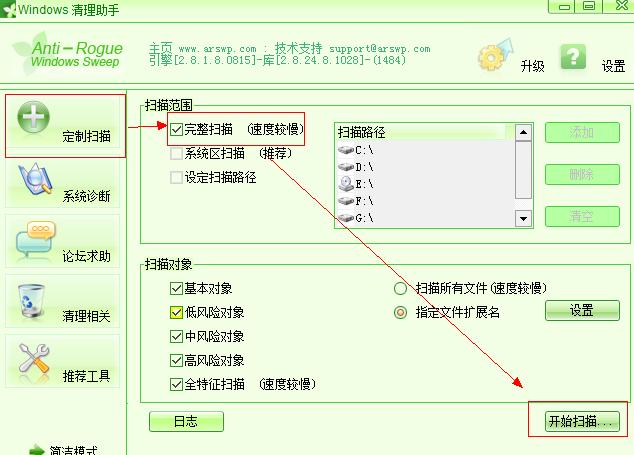This screenshot has height=455, width=634.
Task: Click the 简洁模式 green arrow icon
Action: coord(36,449)
